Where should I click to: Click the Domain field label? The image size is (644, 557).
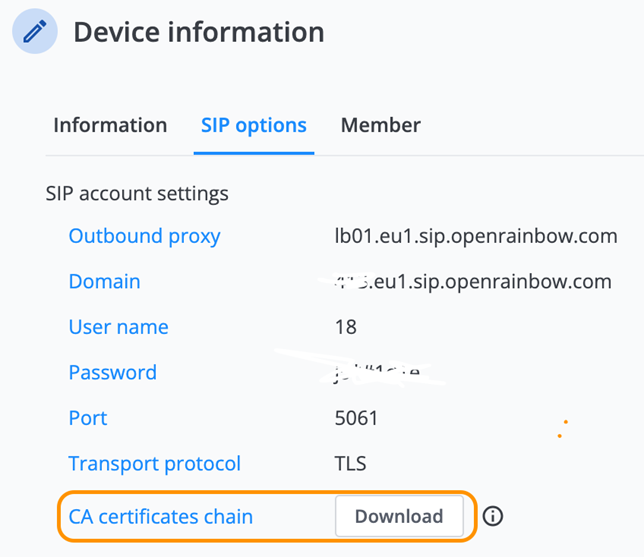tap(104, 282)
